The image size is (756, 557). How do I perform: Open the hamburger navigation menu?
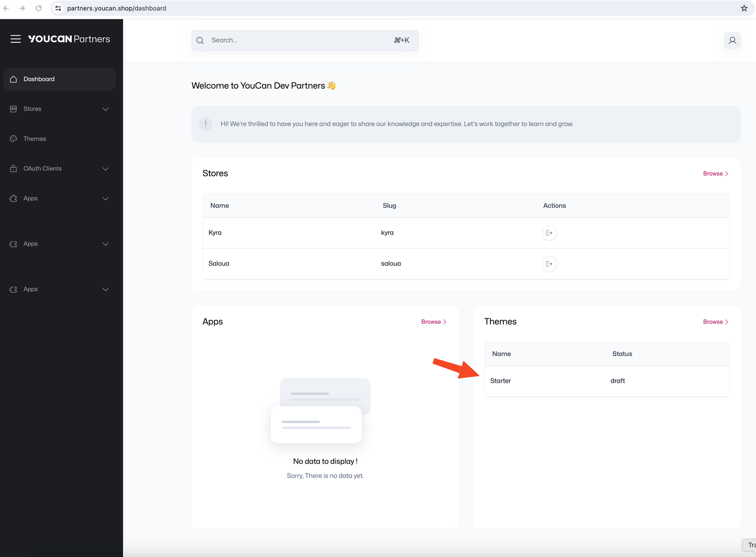(x=15, y=39)
